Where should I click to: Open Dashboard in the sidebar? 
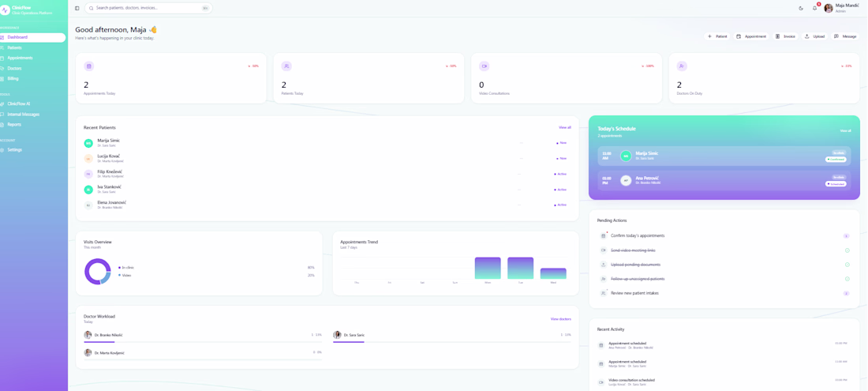pos(32,38)
